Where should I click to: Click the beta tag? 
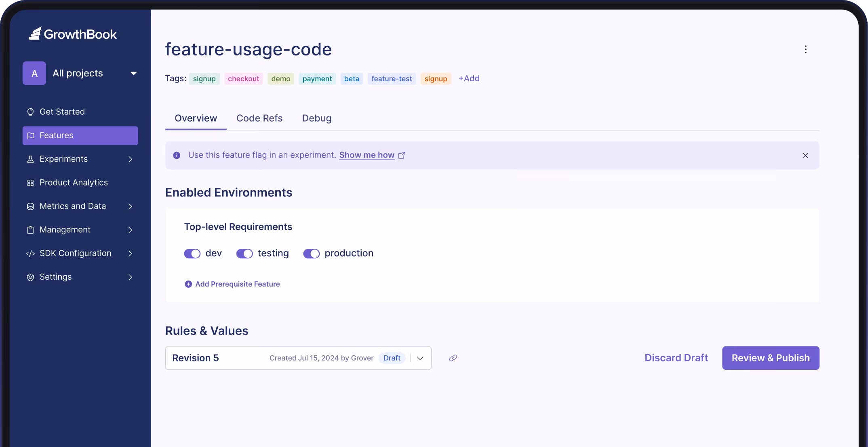tap(352, 79)
